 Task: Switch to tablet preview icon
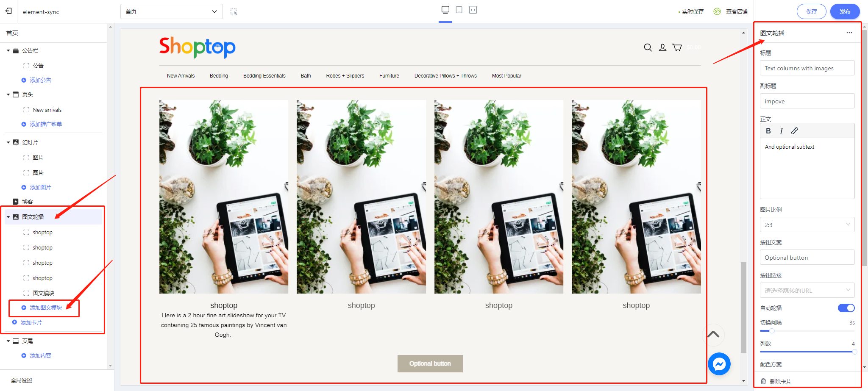pyautogui.click(x=459, y=10)
